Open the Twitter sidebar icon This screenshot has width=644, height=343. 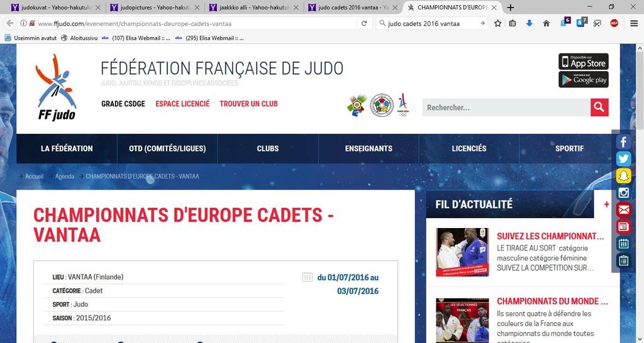[x=623, y=159]
